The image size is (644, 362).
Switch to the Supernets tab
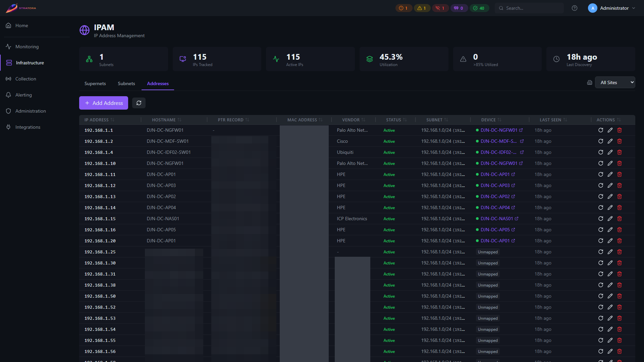pos(95,83)
